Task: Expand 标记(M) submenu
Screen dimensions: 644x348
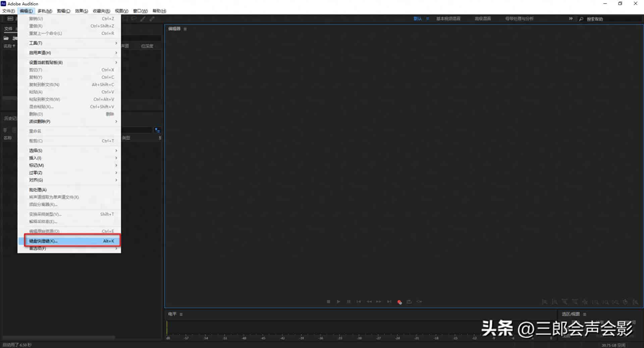Action: coord(69,165)
